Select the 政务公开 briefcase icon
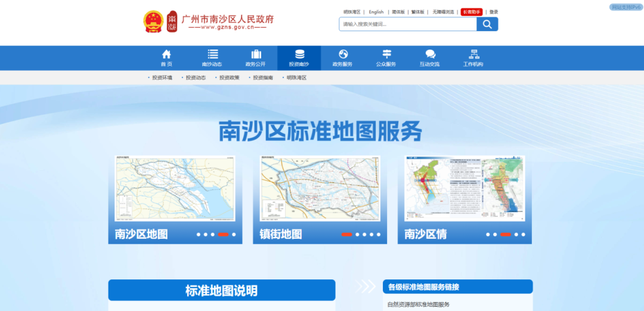This screenshot has height=311, width=644. coord(256,54)
